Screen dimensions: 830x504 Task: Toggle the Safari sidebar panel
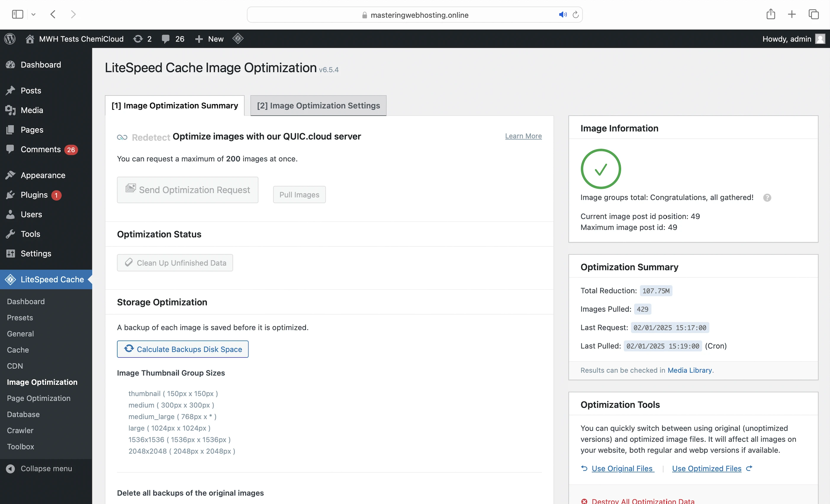[x=17, y=14]
